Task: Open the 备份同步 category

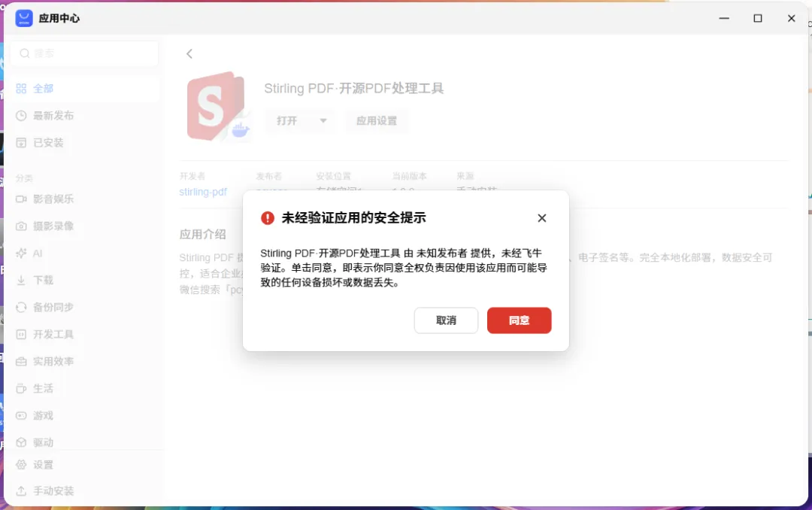Action: point(84,307)
